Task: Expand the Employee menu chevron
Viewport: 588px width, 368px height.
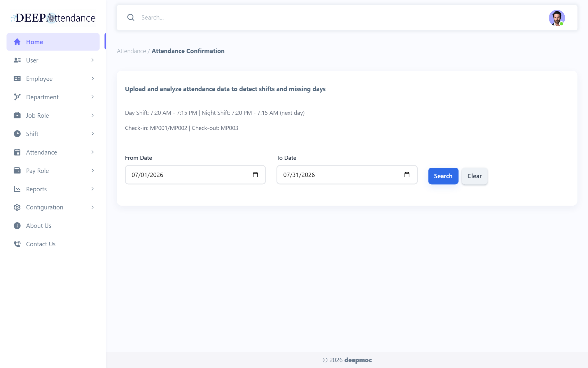Action: point(93,79)
